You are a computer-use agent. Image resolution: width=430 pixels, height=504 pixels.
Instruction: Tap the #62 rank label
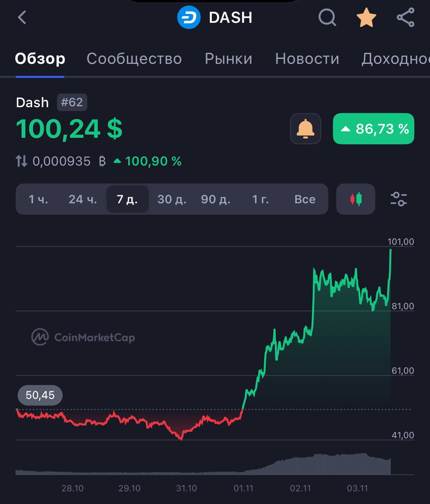pyautogui.click(x=72, y=102)
